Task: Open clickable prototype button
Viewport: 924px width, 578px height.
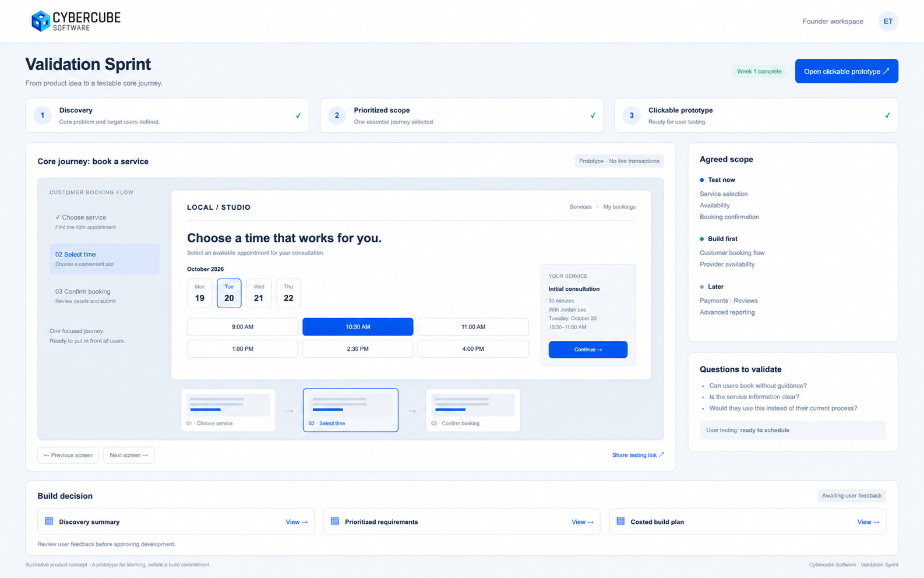Action: 847,71
